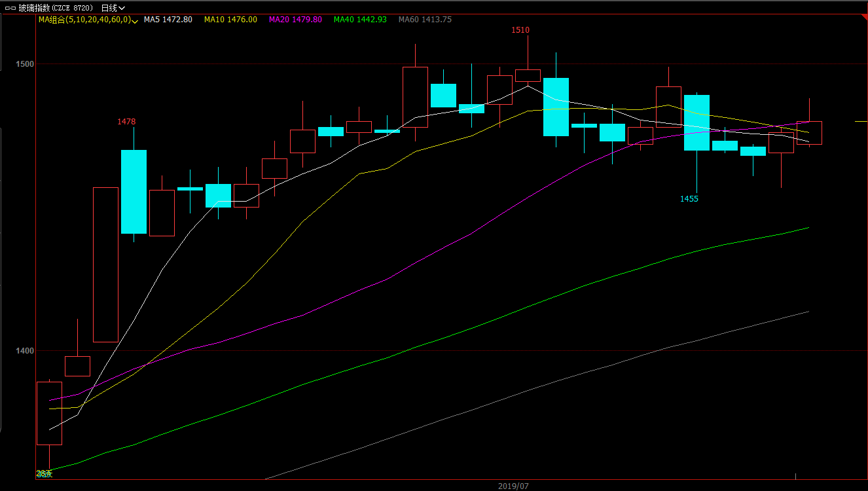Click the 玻璃指数 (CZCE 8720) contract title

coord(55,8)
